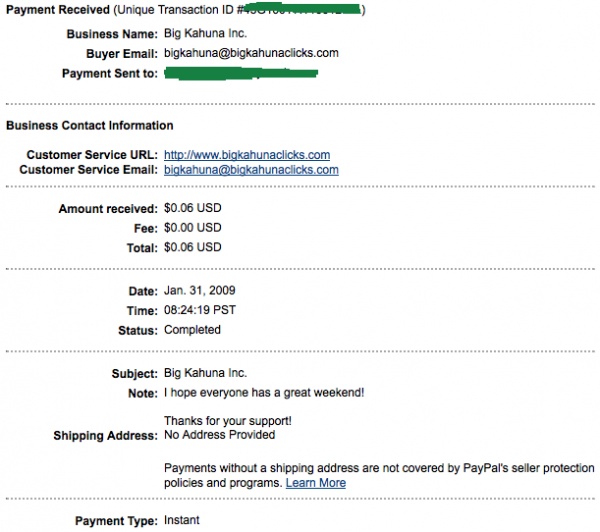Select the Amount received value
The image size is (600, 532).
point(192,209)
